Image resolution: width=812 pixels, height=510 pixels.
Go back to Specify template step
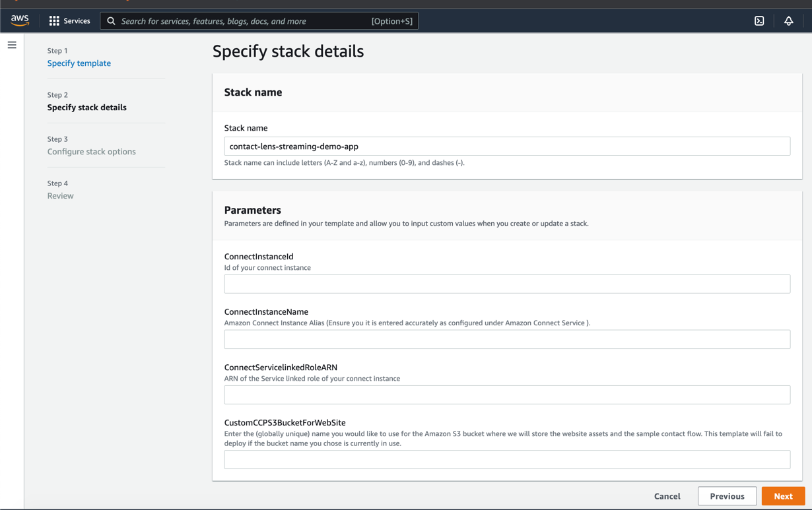tap(79, 63)
